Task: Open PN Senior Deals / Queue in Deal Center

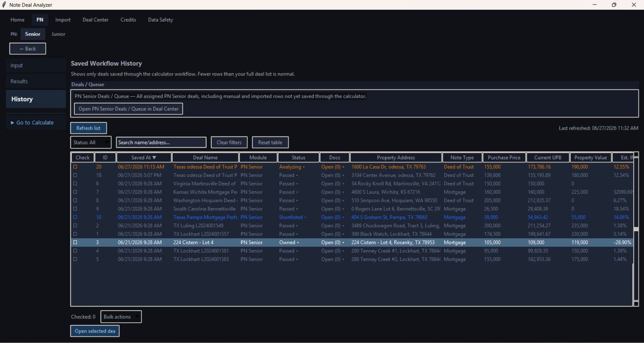Action: pos(128,109)
